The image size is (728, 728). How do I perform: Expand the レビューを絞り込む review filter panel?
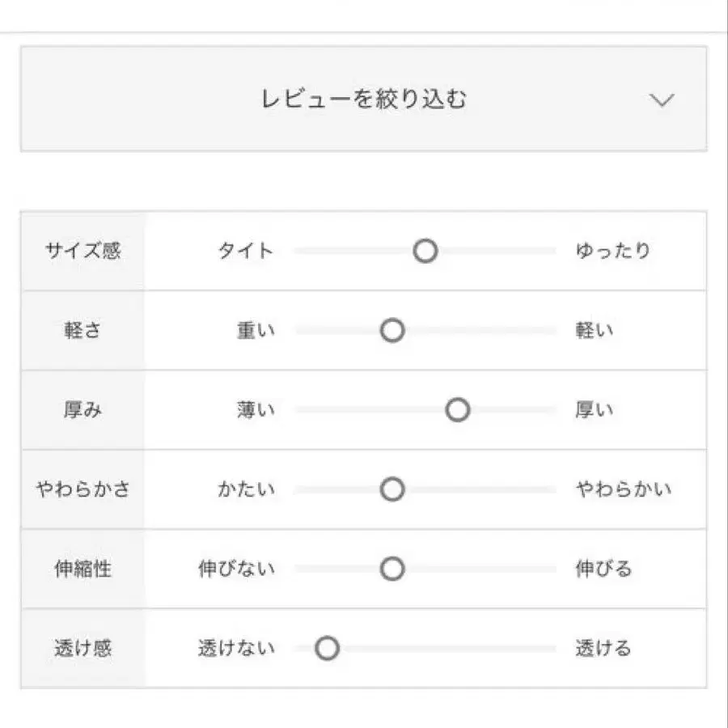click(364, 99)
